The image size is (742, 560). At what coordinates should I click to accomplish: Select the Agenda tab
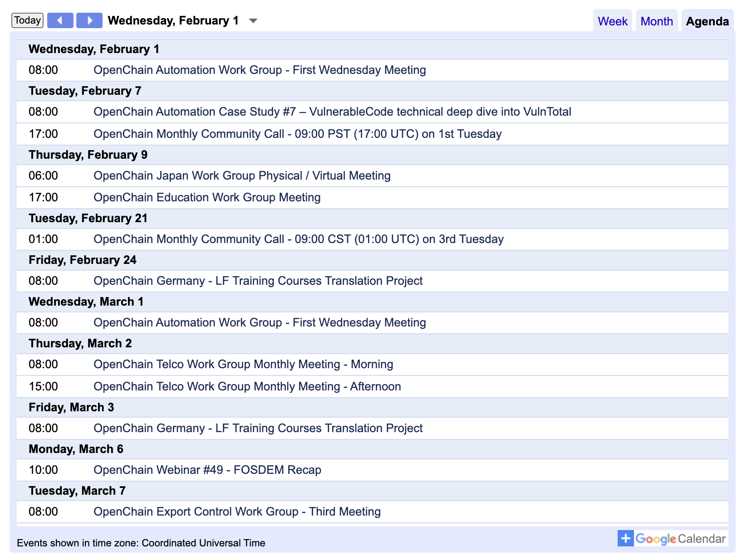707,21
